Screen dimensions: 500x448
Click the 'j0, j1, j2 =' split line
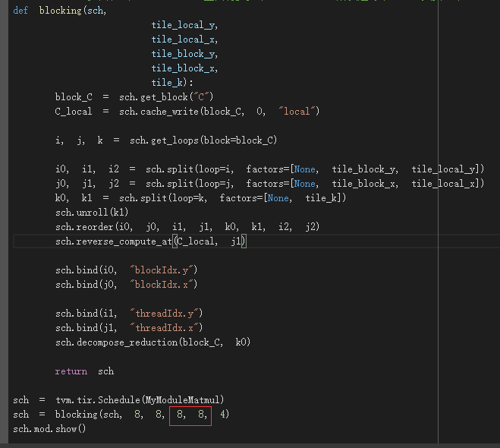(269, 184)
